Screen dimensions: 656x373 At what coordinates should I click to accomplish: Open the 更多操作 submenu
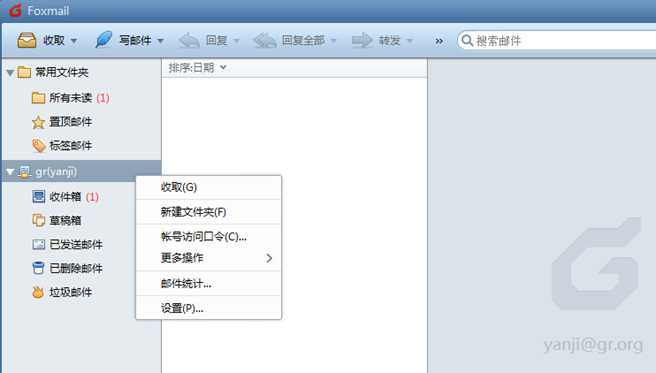tap(209, 258)
